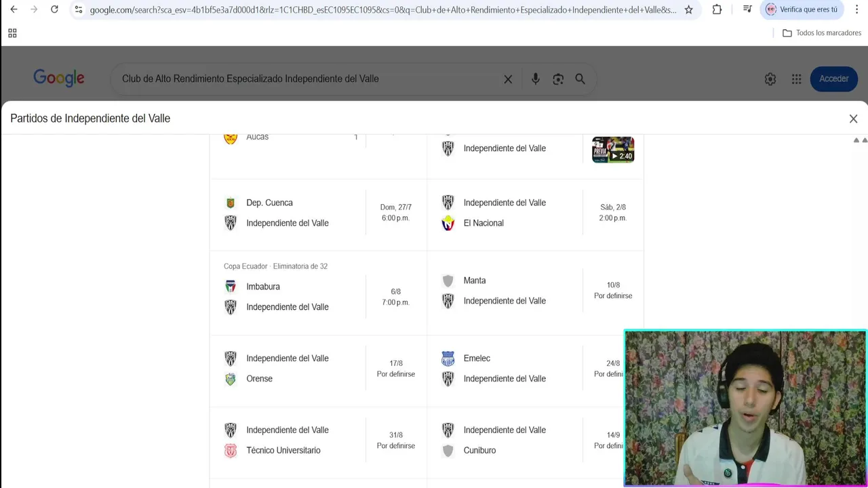
Task: Select the Manta team name
Action: (475, 281)
